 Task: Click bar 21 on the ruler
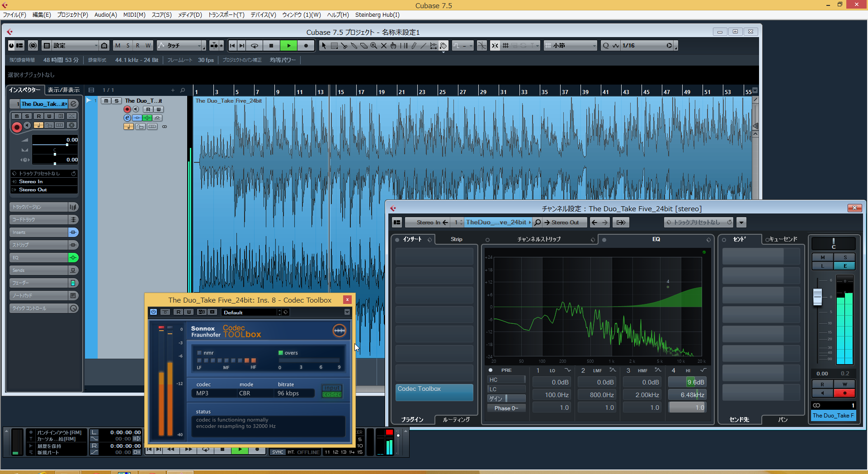click(x=401, y=91)
